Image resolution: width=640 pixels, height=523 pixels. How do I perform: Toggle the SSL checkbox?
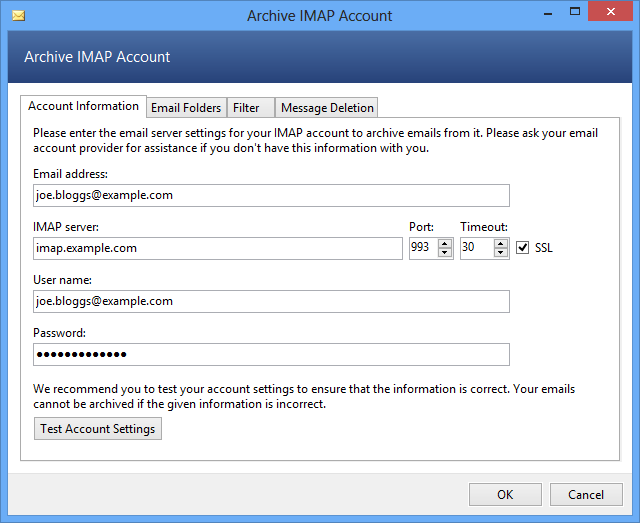click(522, 248)
